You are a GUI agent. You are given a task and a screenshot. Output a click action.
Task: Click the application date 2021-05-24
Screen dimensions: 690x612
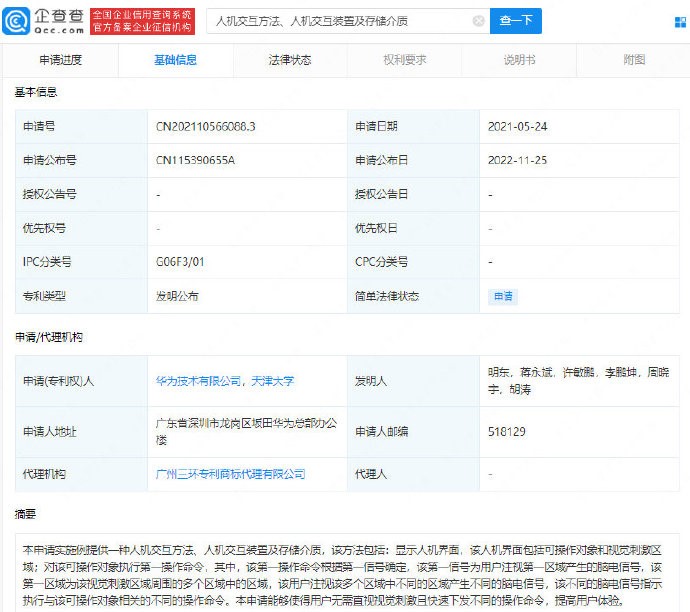tap(518, 127)
